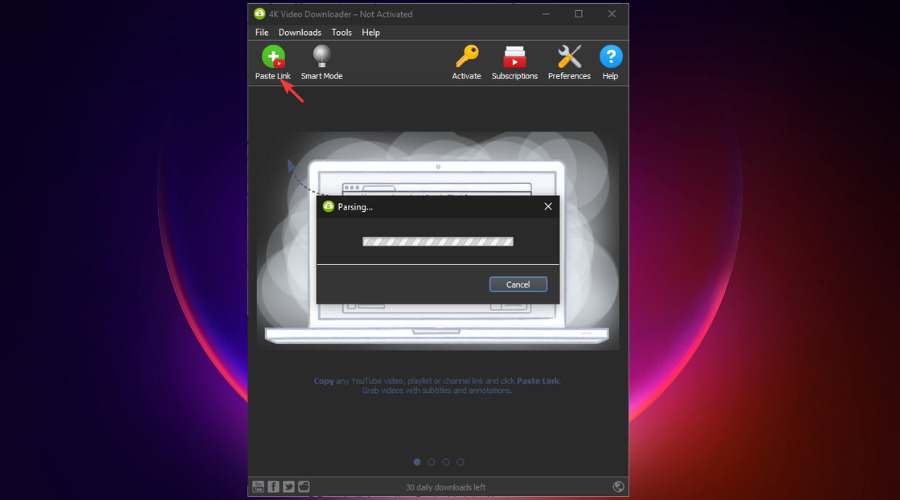Image resolution: width=900 pixels, height=500 pixels.
Task: Click the Paste Link button
Action: click(273, 63)
